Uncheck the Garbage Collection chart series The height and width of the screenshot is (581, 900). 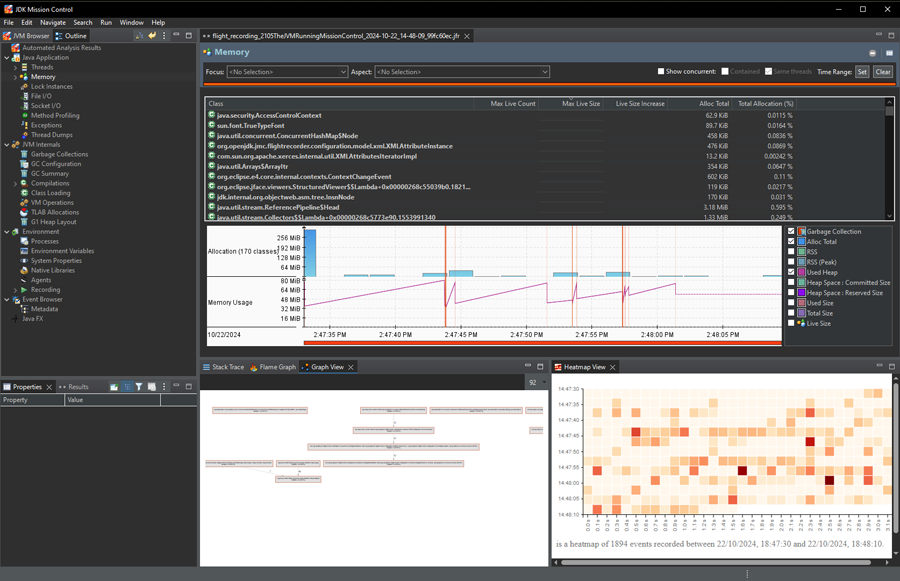(x=792, y=232)
